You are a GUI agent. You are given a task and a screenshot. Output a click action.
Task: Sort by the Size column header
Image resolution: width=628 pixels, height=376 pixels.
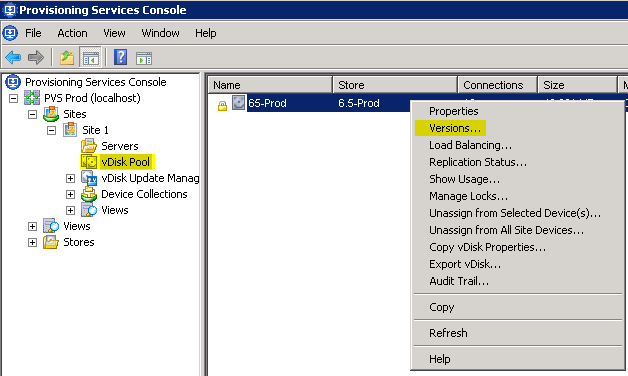click(x=577, y=85)
